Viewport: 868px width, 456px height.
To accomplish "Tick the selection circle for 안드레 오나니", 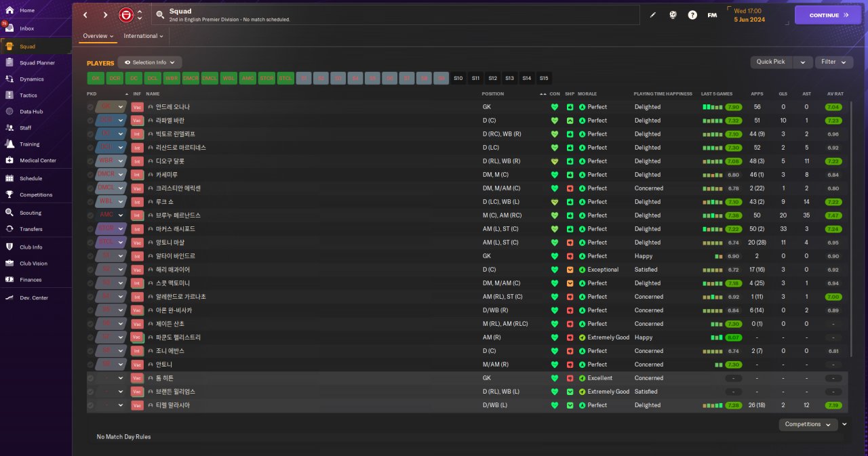I will pos(91,107).
